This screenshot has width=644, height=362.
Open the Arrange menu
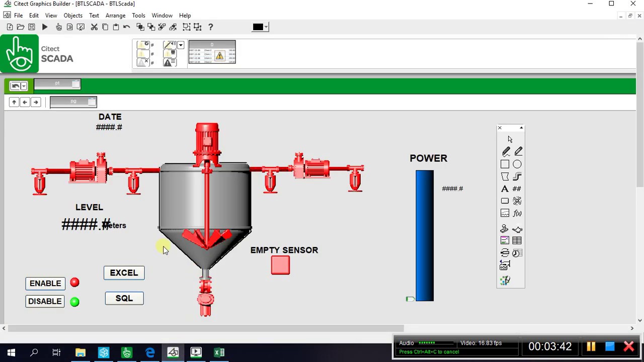pyautogui.click(x=116, y=16)
